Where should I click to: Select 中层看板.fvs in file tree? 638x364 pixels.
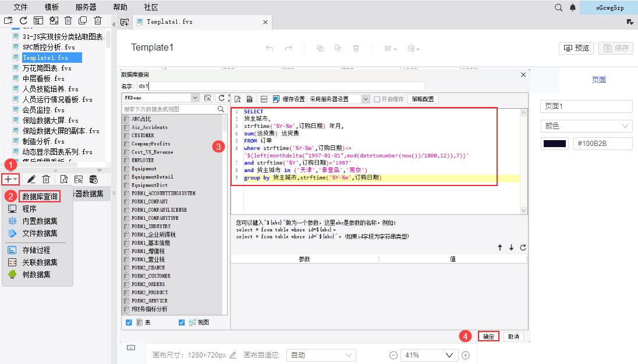[43, 78]
